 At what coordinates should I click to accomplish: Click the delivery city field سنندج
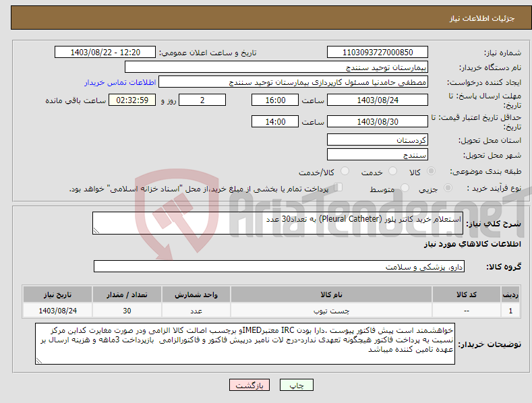coord(378,155)
